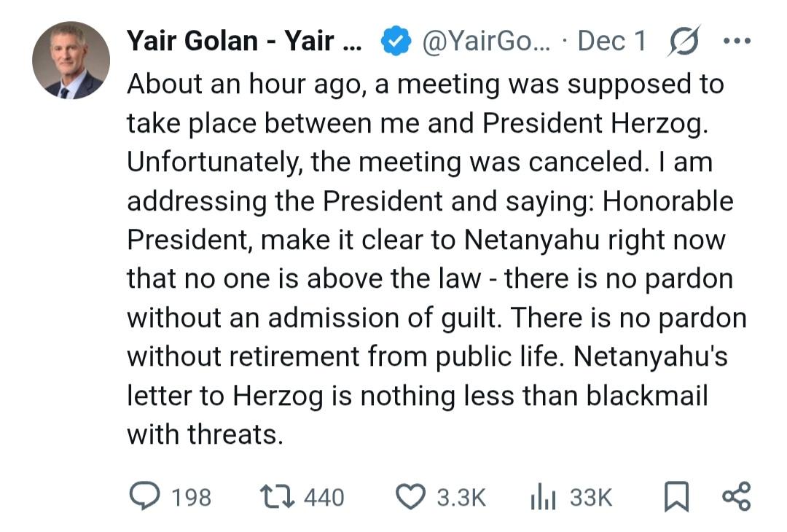Open Grok explain icon beside date
787x532 pixels.
coord(684,42)
